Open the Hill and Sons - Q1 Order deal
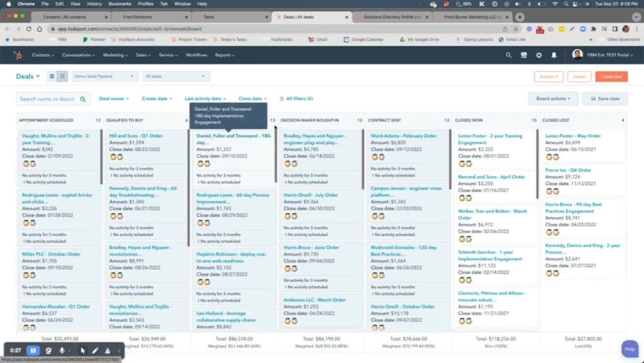 [x=135, y=135]
